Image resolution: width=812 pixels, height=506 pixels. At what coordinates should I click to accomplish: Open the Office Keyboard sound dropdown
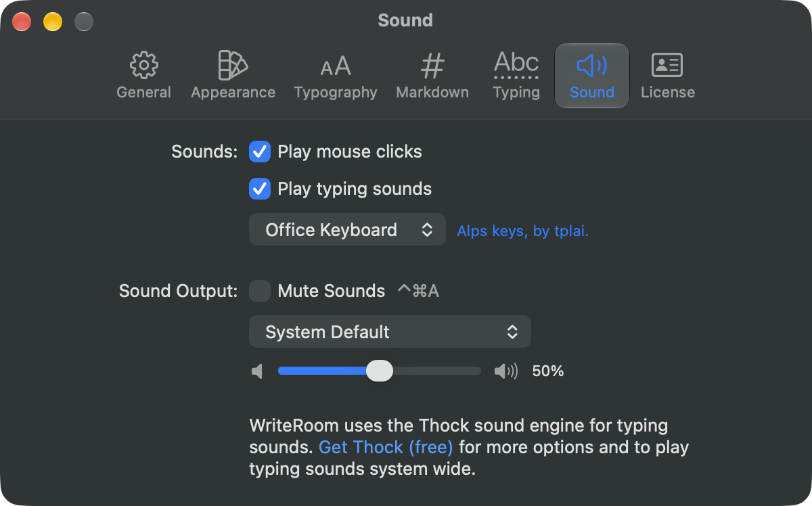pyautogui.click(x=347, y=230)
